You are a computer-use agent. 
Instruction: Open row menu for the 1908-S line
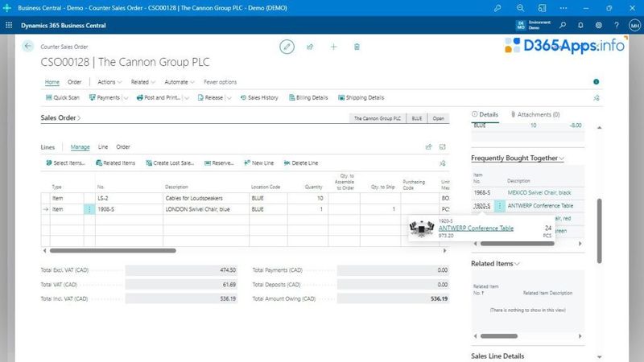pyautogui.click(x=89, y=209)
